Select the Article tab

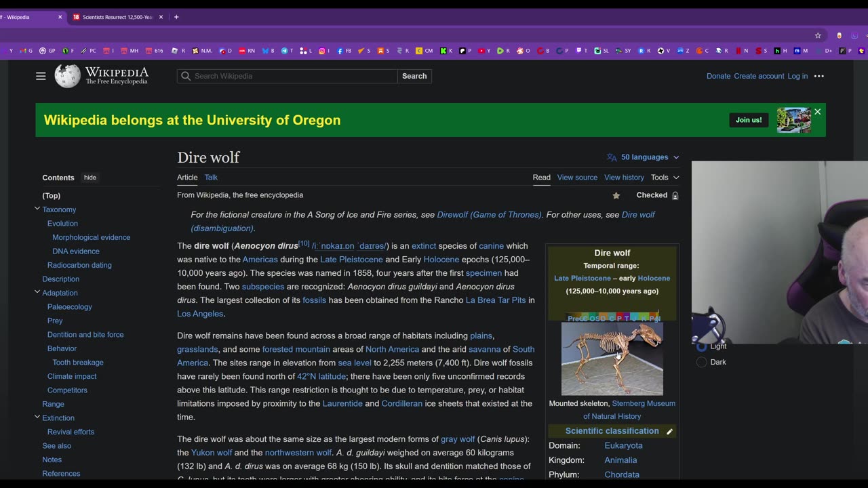coord(187,178)
